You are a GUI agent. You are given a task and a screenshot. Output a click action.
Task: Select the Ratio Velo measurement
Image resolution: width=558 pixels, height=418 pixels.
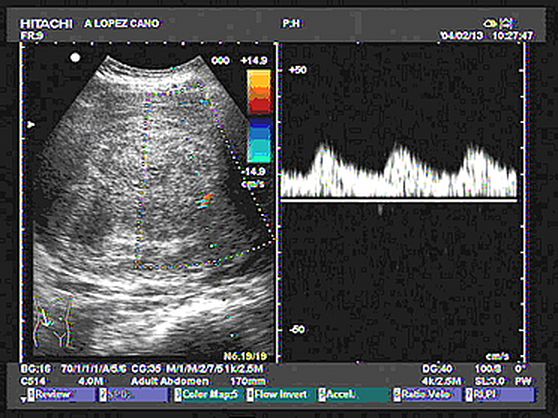click(428, 395)
